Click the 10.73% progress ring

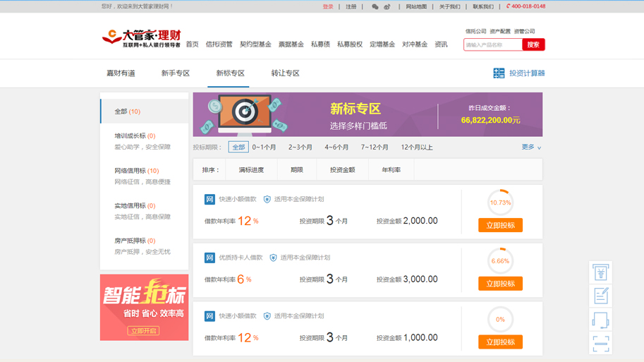pos(500,203)
